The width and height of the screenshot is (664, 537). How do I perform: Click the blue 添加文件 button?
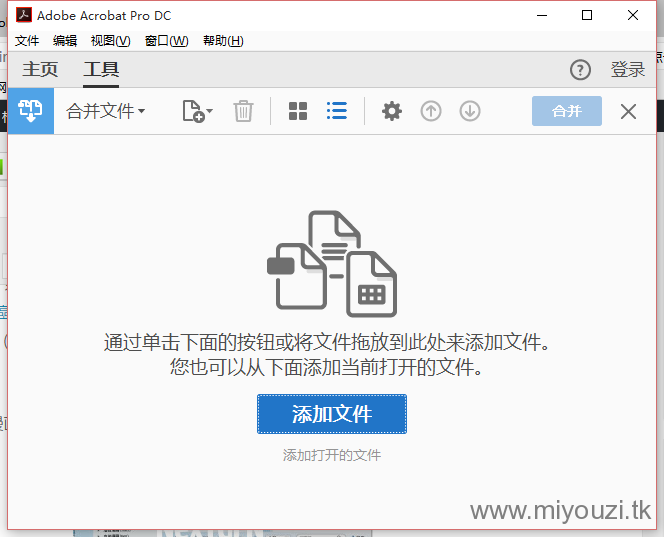pos(332,414)
